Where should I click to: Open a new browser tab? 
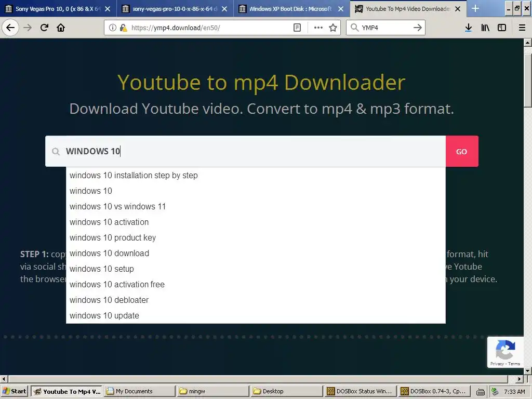pyautogui.click(x=475, y=8)
